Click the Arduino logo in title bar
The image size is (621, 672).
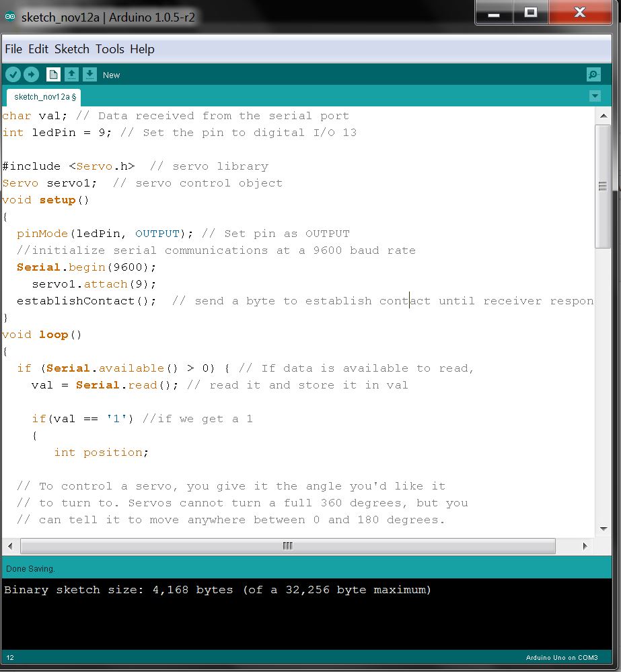(10, 17)
